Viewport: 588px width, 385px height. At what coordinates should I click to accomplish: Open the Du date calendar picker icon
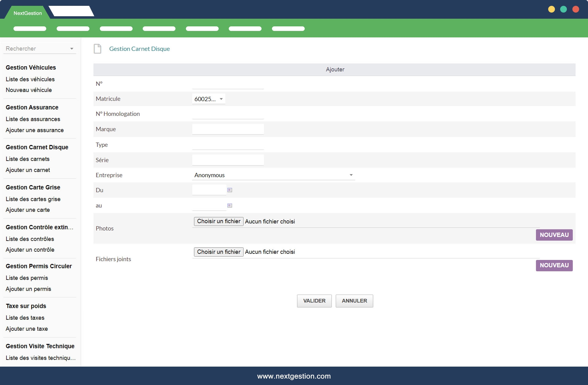click(230, 190)
